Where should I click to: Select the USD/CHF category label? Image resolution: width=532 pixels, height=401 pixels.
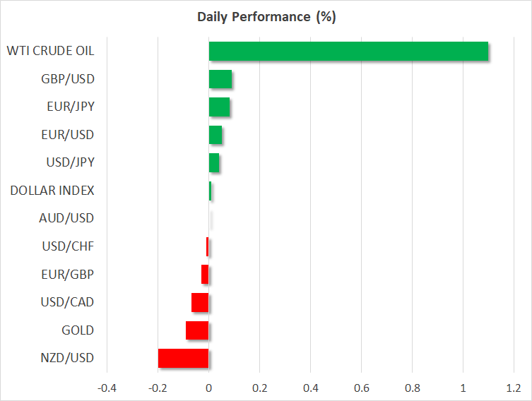coord(68,246)
